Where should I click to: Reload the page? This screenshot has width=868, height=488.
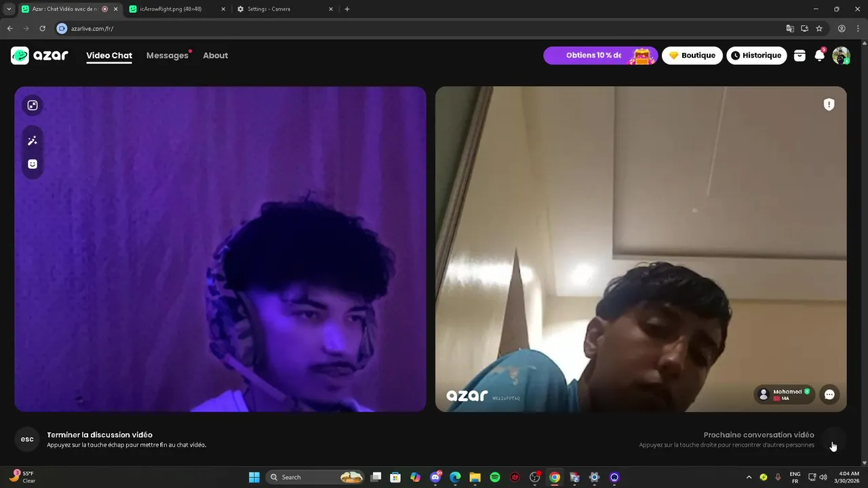pos(42,28)
